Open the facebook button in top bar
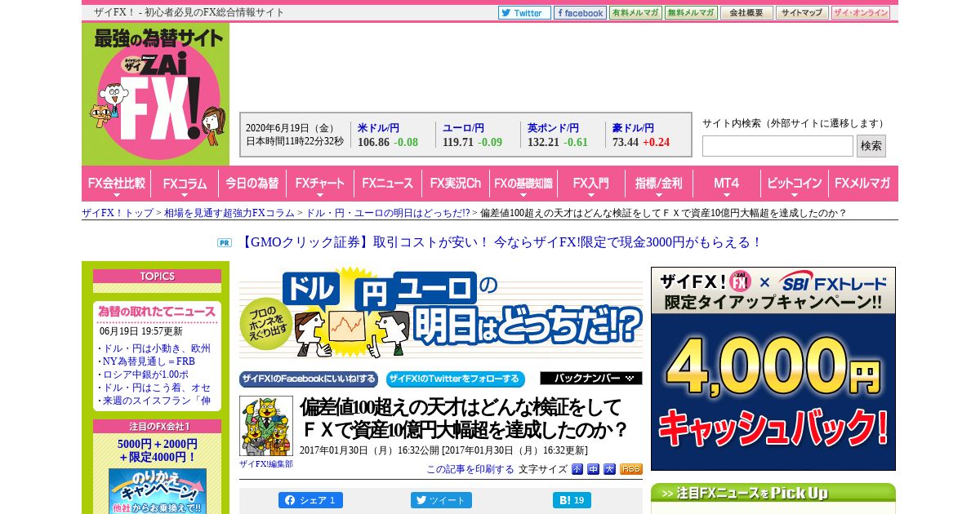The image size is (980, 514). pos(580,13)
